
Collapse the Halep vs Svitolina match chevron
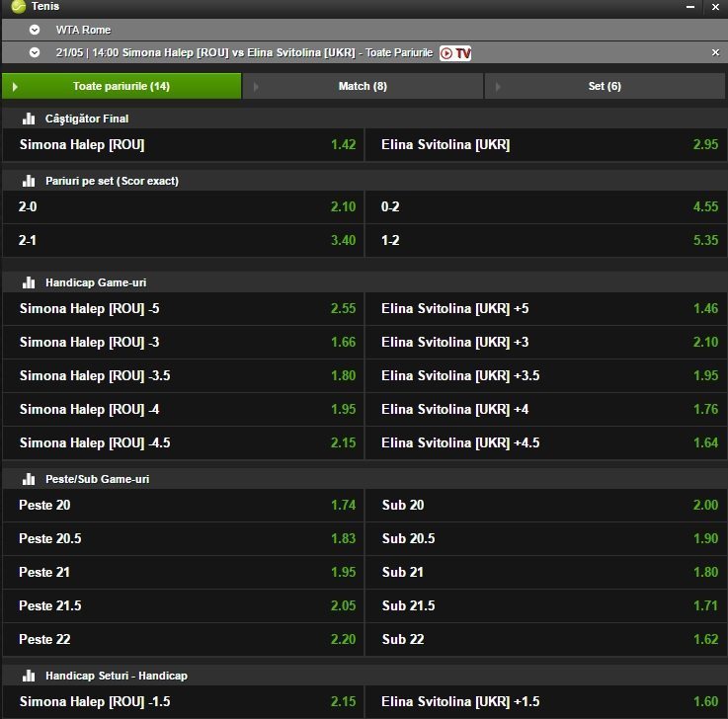click(35, 52)
